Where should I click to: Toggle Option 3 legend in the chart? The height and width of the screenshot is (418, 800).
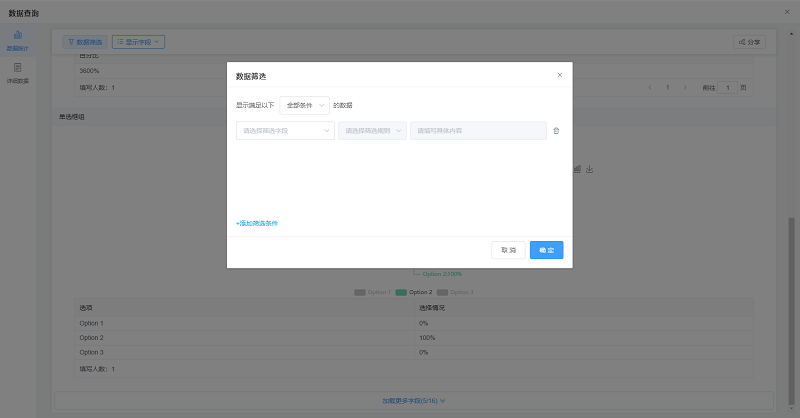(x=455, y=292)
